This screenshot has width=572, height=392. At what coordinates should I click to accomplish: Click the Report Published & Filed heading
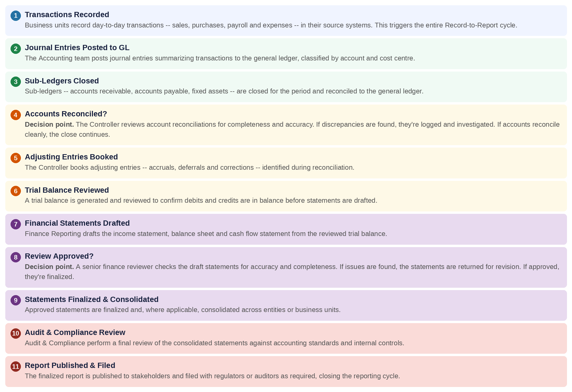click(x=70, y=365)
